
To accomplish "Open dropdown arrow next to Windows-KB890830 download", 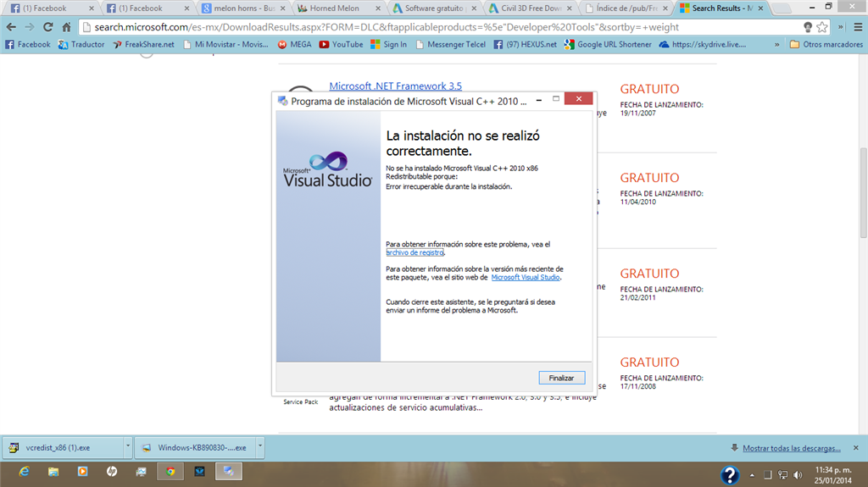I will click(259, 447).
